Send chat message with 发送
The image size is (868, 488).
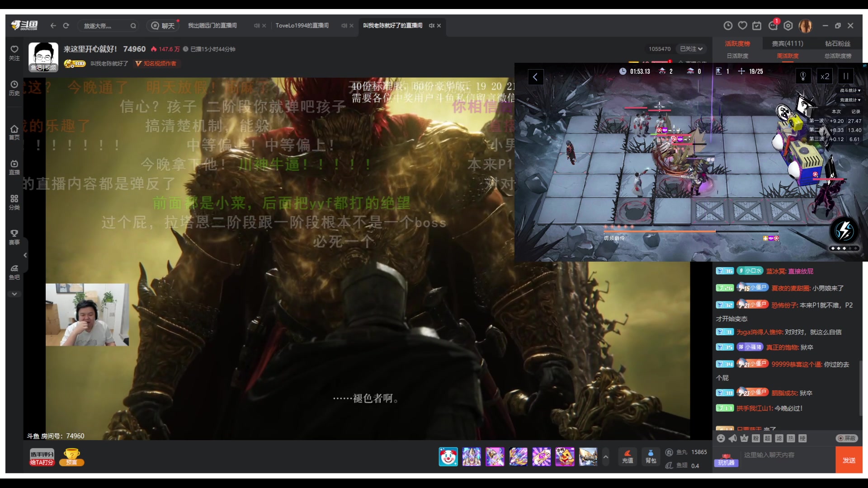[x=849, y=460]
